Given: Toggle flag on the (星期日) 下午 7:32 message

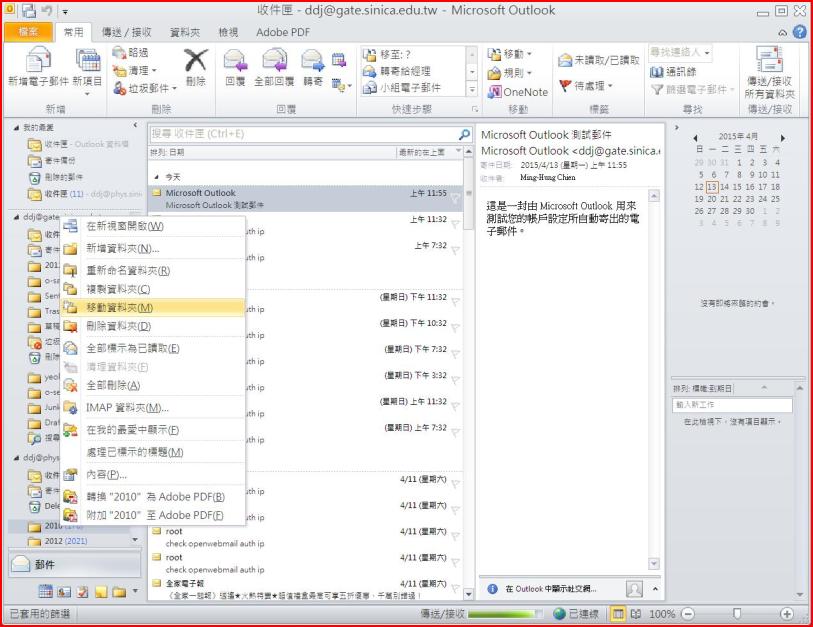Looking at the screenshot, I should pos(455,354).
